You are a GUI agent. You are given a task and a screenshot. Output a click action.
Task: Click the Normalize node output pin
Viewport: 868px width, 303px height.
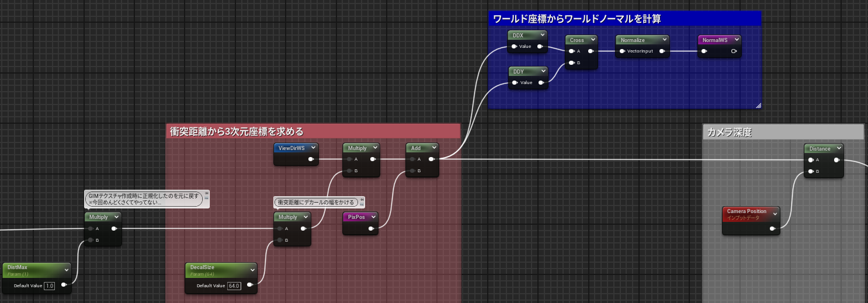click(662, 51)
